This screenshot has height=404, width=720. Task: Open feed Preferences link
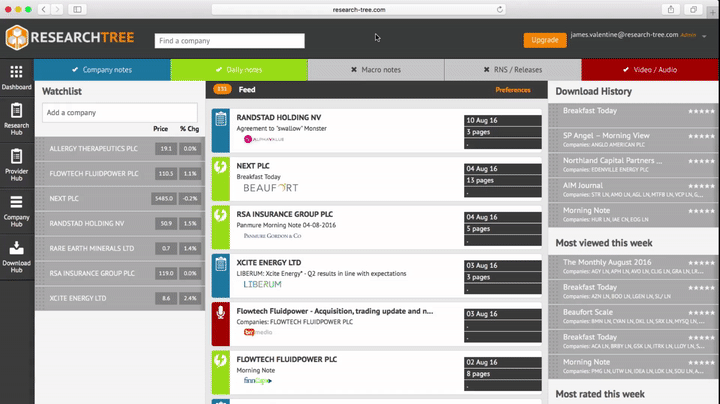[513, 90]
